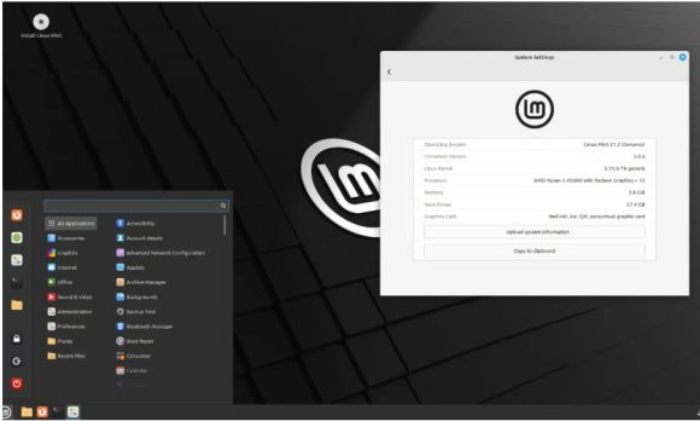Viewport: 700px width, 421px height.
Task: Click the Processor row value in System Info
Action: coord(589,180)
